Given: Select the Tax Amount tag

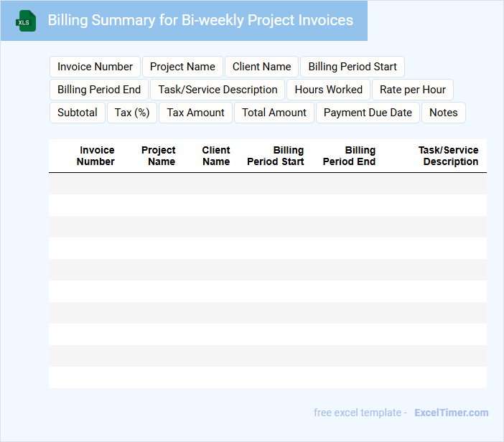Looking at the screenshot, I should [195, 113].
